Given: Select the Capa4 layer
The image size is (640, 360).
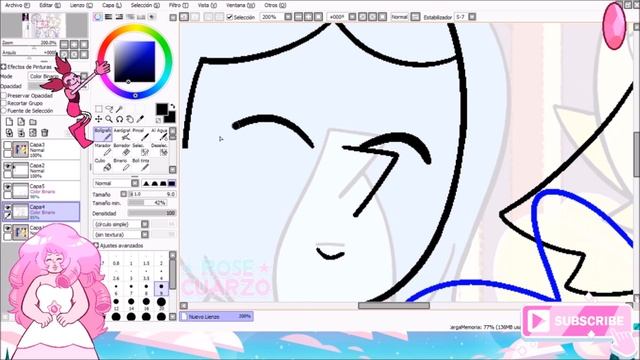Looking at the screenshot, I should pyautogui.click(x=41, y=212).
